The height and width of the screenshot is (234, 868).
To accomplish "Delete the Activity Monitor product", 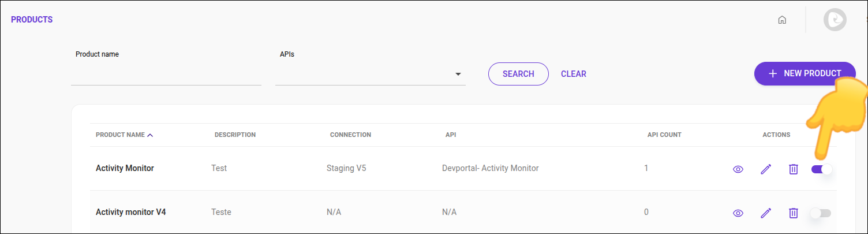I will tap(794, 169).
